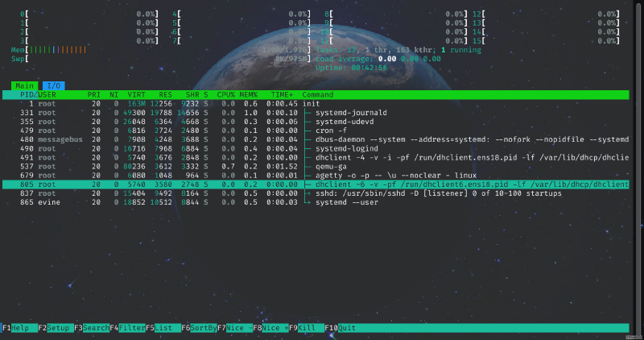Open F4 Filter
This screenshot has width=644, height=340.
tap(128, 328)
